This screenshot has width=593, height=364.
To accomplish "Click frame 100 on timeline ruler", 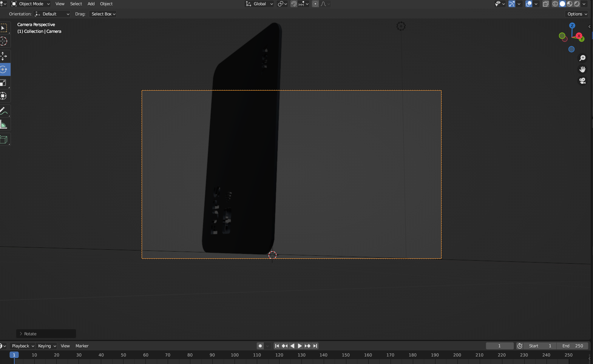I will point(235,355).
